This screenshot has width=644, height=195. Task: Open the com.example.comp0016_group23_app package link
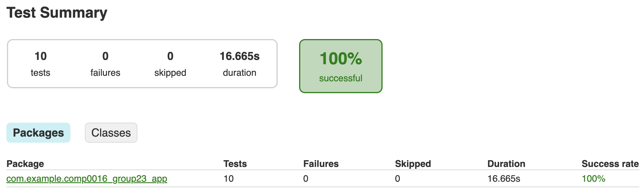pos(87,179)
